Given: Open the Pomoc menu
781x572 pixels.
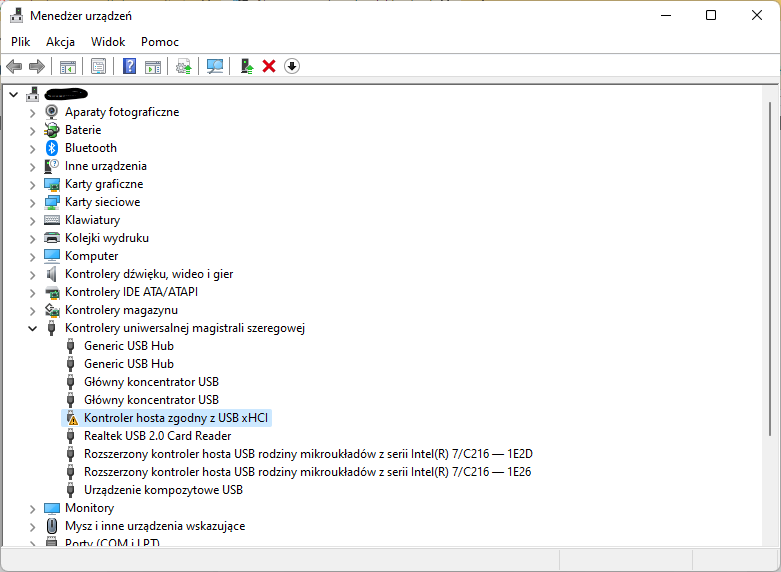Looking at the screenshot, I should click(x=159, y=42).
